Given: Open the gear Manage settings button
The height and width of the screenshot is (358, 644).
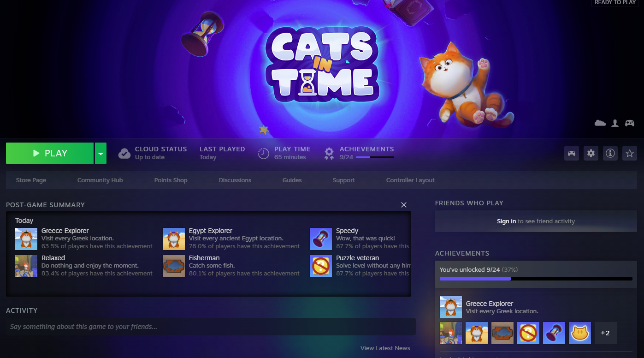Looking at the screenshot, I should tap(591, 153).
